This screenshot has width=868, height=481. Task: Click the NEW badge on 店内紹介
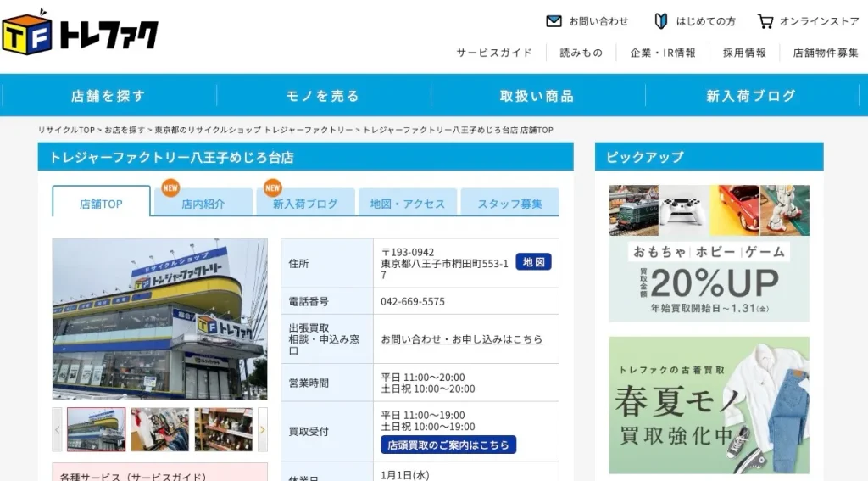pos(170,187)
